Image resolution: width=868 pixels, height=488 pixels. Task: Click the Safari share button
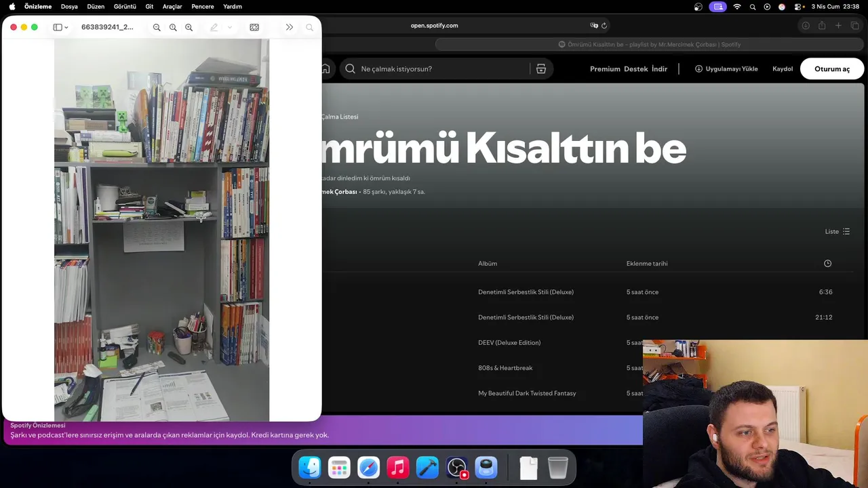click(822, 26)
